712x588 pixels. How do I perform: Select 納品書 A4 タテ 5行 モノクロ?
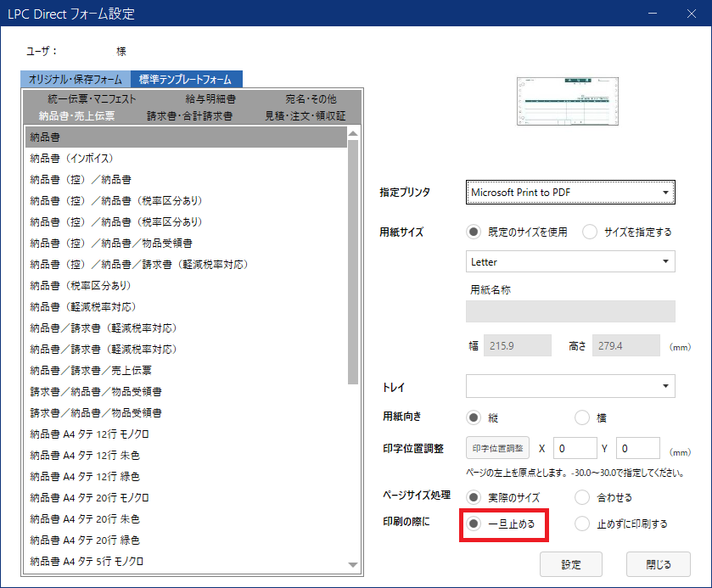pyautogui.click(x=186, y=561)
